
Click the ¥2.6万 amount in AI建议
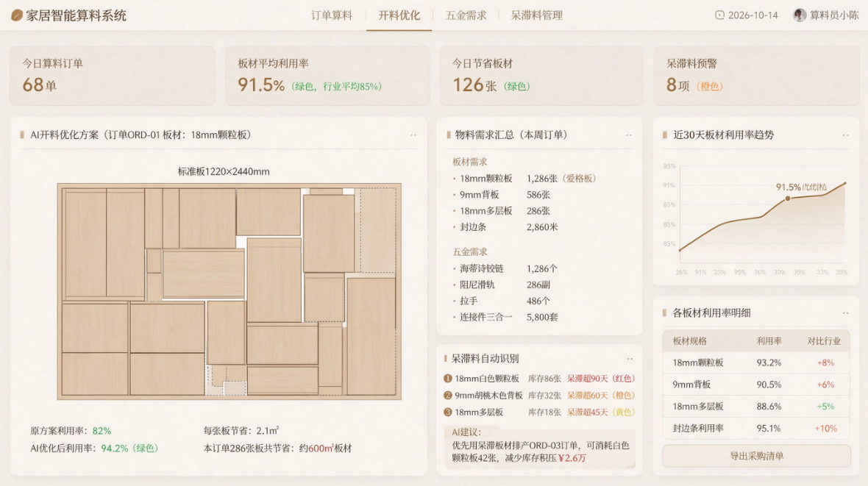572,458
